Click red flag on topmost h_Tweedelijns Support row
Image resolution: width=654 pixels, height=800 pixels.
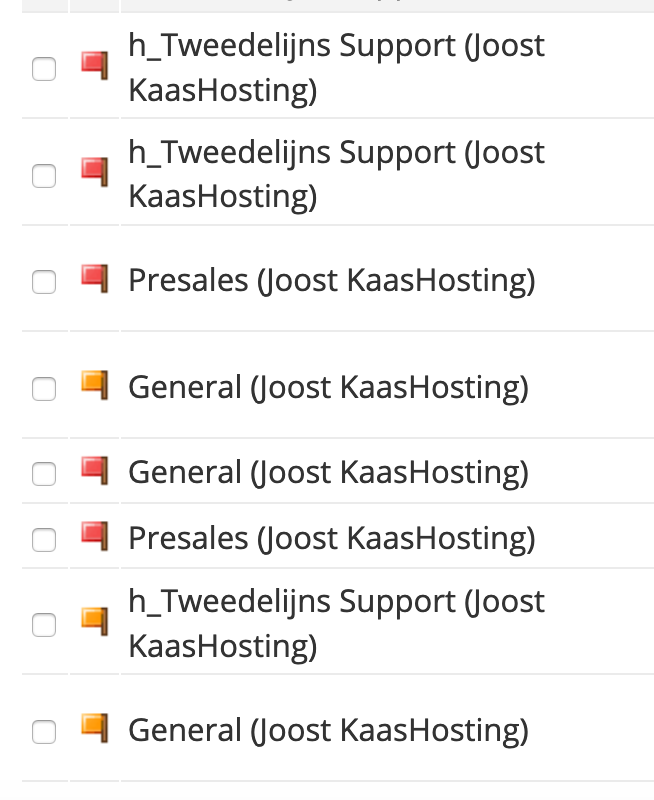coord(94,66)
